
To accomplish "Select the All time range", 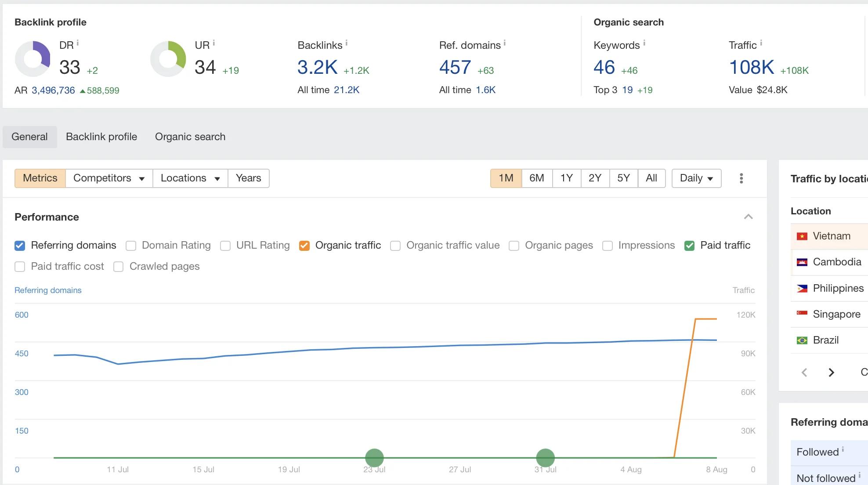I will [x=651, y=178].
